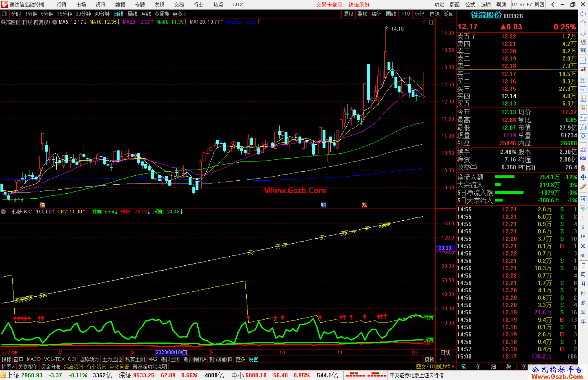This screenshot has height=380, width=588.
Task: Click the small panel icon beside the diamond
Action: tap(431, 22)
